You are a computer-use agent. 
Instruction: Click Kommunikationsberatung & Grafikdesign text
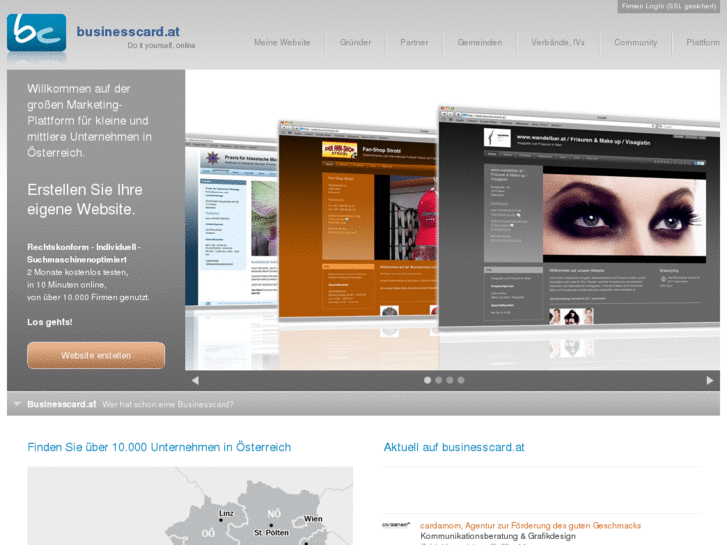click(x=498, y=536)
